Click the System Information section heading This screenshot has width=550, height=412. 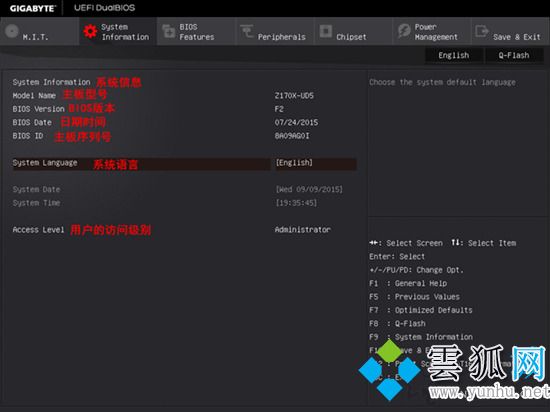(x=51, y=82)
